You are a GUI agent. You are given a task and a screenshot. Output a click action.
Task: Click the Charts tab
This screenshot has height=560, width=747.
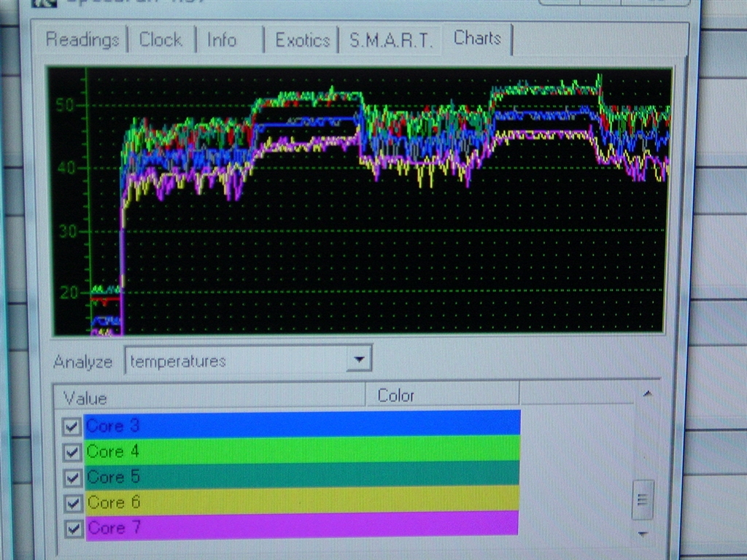click(477, 38)
